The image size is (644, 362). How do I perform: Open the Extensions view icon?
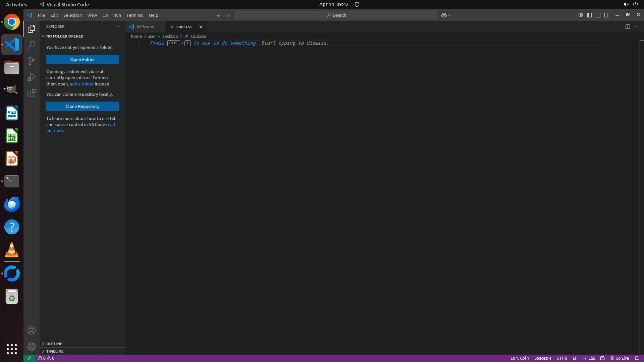[x=32, y=93]
